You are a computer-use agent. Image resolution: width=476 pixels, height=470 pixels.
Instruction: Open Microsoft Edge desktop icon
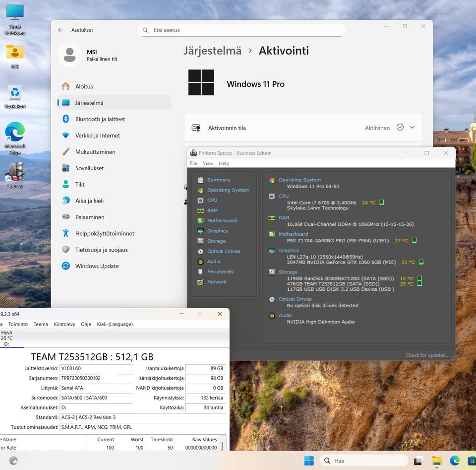(x=15, y=133)
